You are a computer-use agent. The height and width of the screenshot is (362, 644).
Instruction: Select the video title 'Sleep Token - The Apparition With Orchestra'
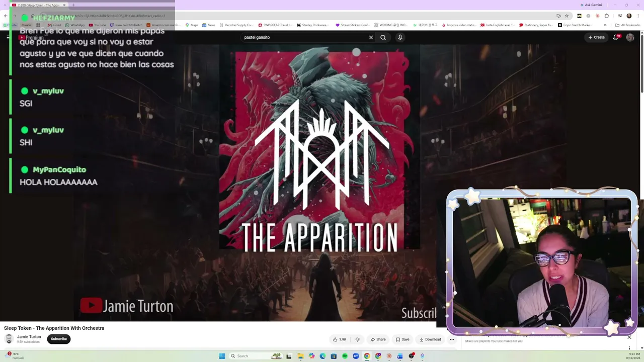54,328
